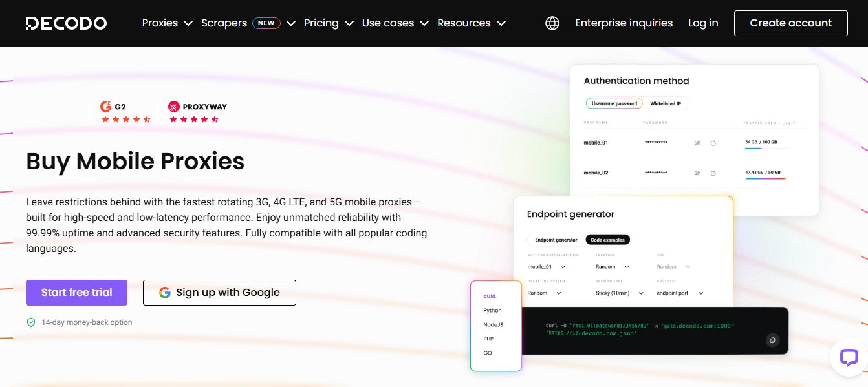The width and height of the screenshot is (868, 387).
Task: Click the Decodo logo
Action: coord(66,23)
